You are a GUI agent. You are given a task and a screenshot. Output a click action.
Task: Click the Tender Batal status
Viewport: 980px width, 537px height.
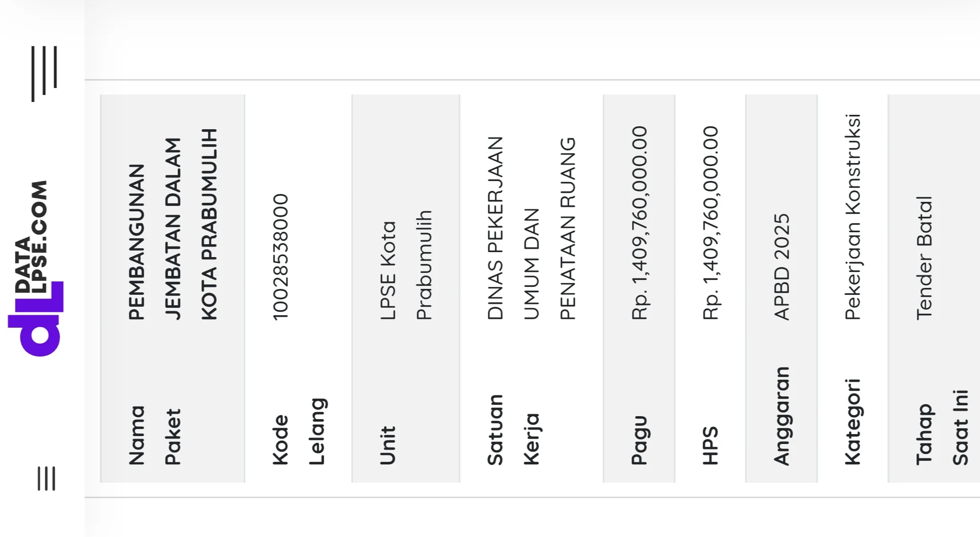(x=924, y=258)
